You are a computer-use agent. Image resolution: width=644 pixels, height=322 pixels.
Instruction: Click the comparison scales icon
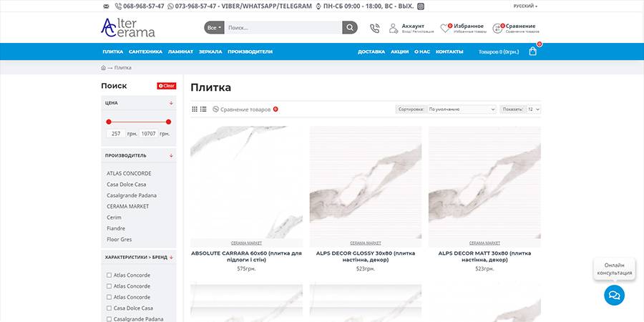point(498,29)
